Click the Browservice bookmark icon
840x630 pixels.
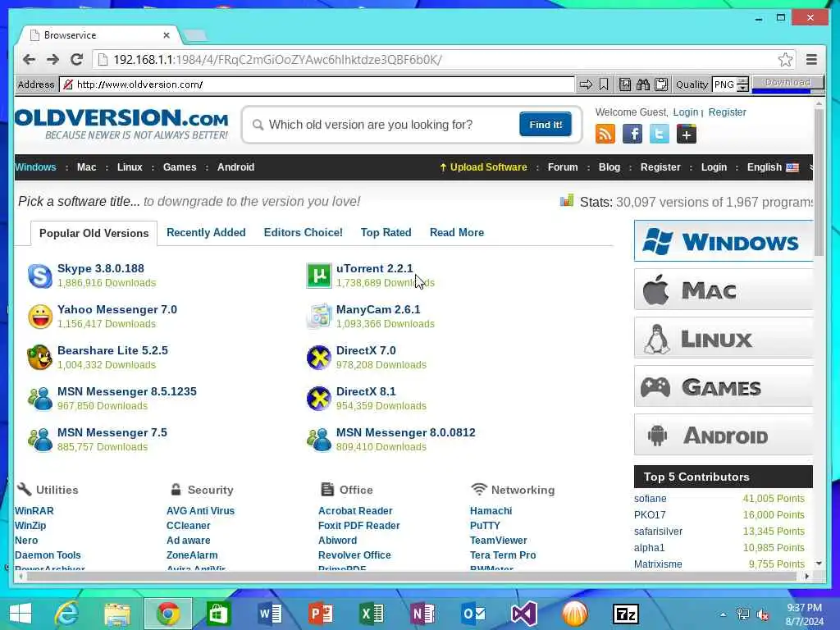pyautogui.click(x=604, y=84)
